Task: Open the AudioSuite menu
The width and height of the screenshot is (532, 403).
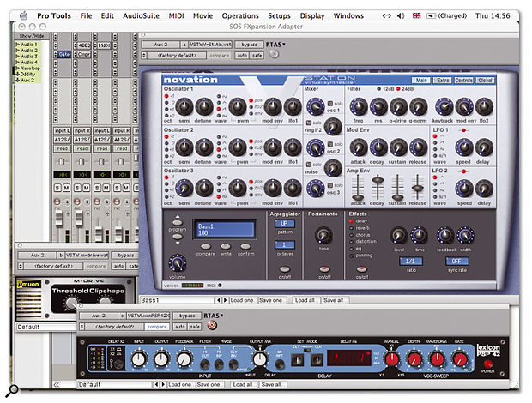Action: click(141, 15)
